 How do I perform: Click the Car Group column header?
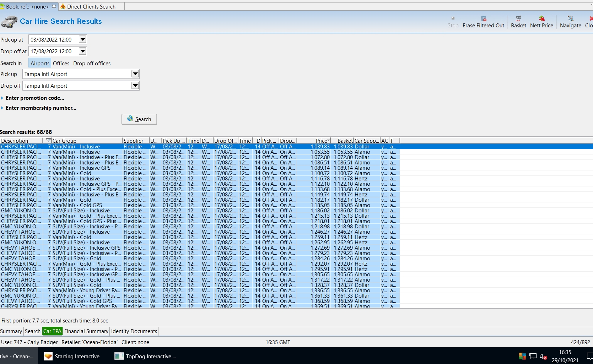pyautogui.click(x=87, y=141)
